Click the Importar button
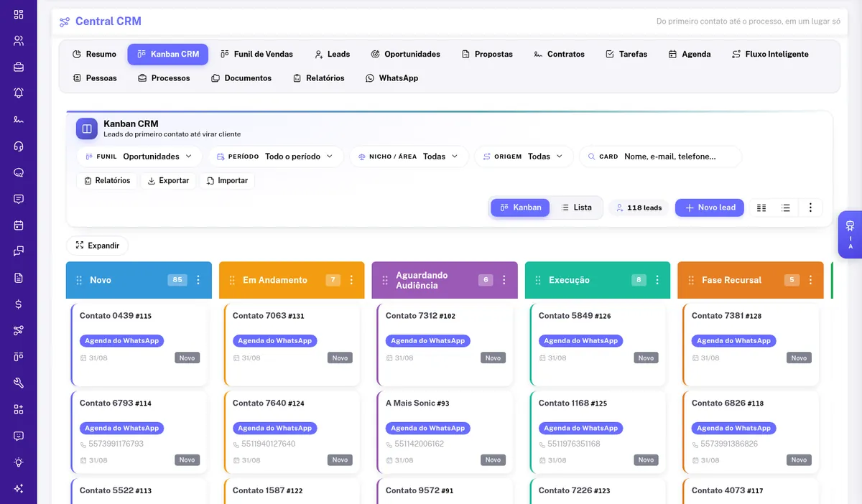The image size is (862, 504). click(x=226, y=181)
